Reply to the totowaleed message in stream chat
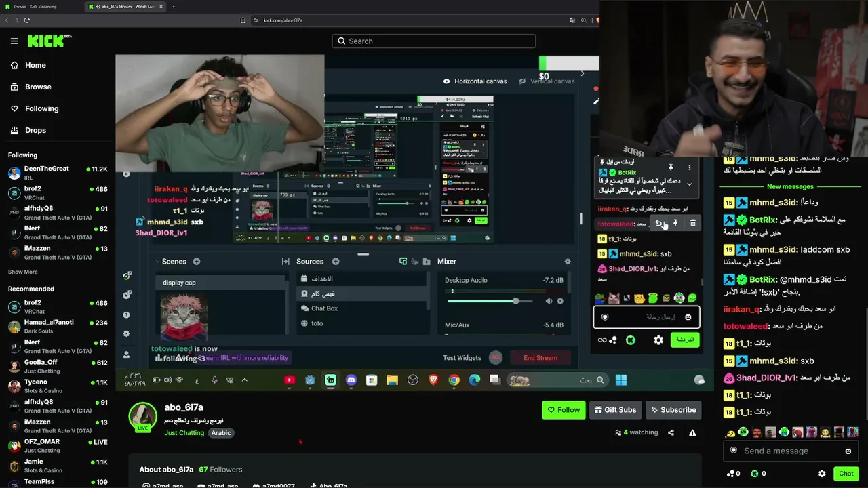The image size is (868, 488). (x=658, y=223)
